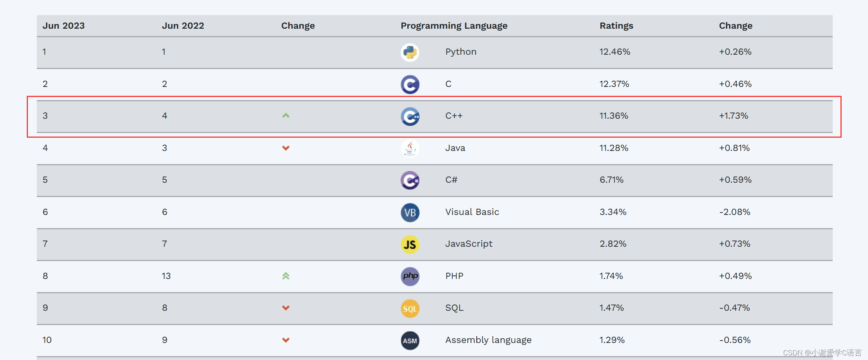Click the SQL logo icon
The image size is (868, 360).
tap(410, 308)
